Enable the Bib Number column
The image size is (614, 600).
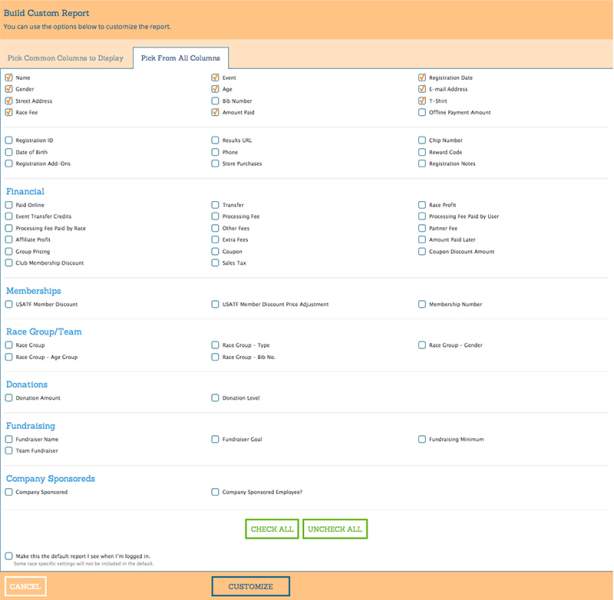[x=215, y=101]
